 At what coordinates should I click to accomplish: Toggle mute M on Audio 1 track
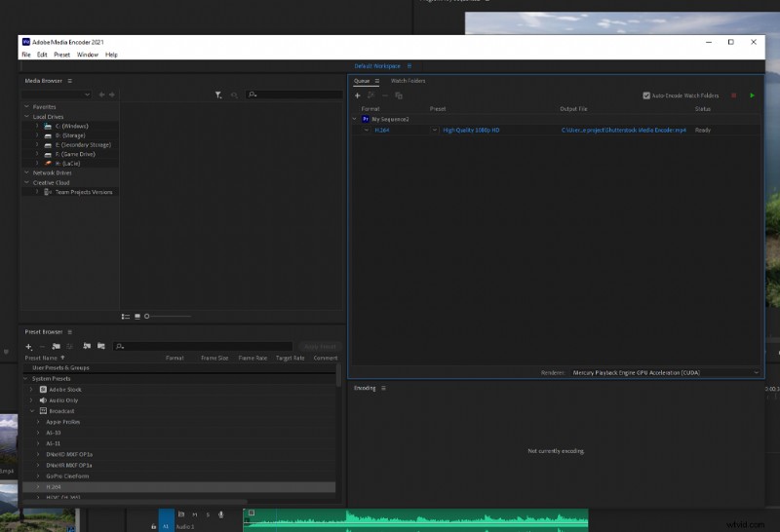[x=194, y=514]
